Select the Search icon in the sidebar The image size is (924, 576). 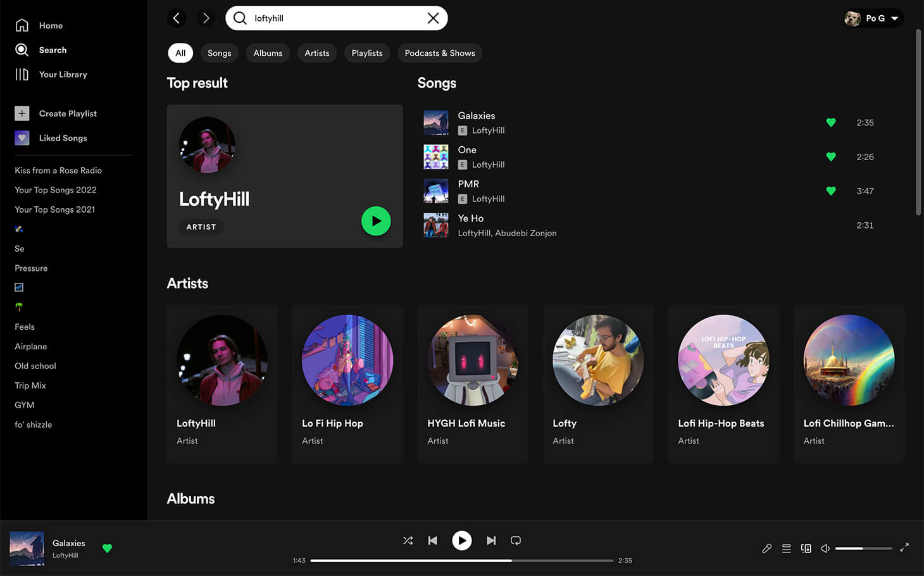(22, 49)
